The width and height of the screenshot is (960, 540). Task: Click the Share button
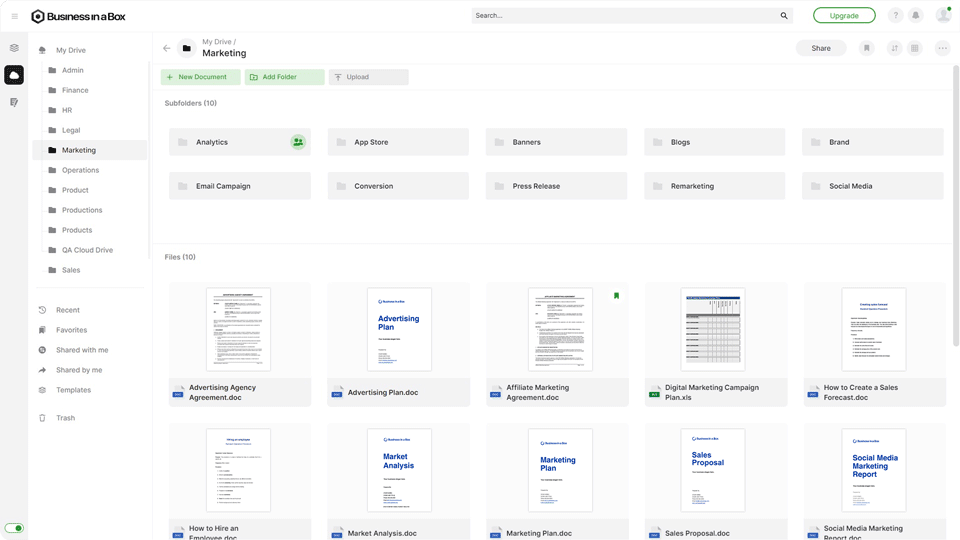(821, 48)
